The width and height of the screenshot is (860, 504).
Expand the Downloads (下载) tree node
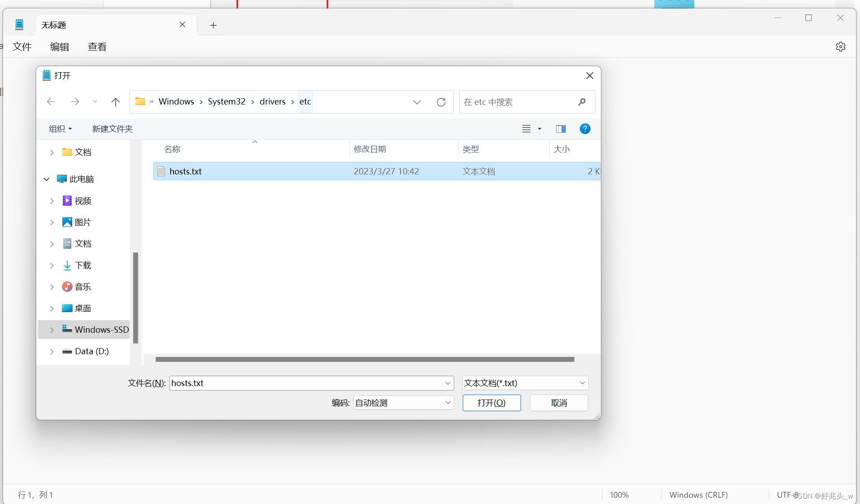[52, 265]
